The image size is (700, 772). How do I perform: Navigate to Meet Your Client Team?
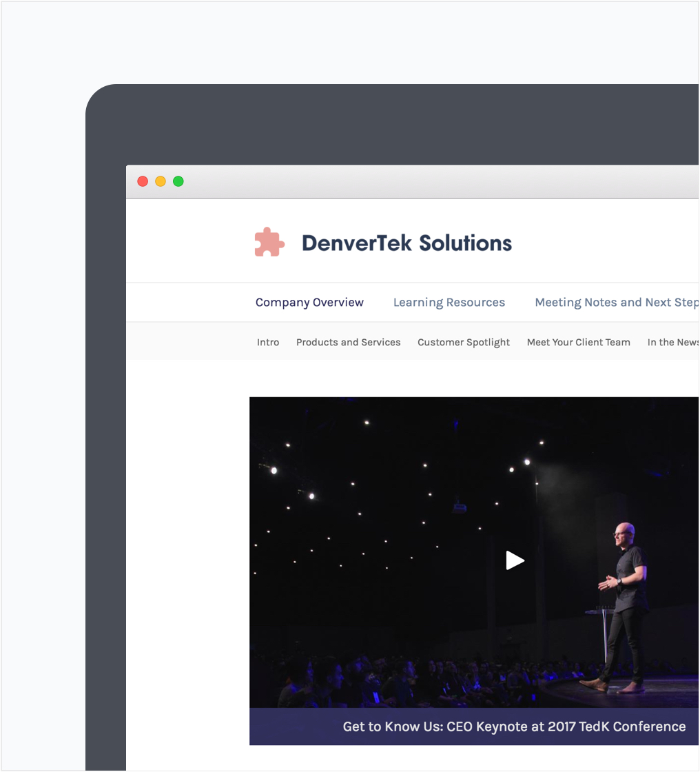(578, 343)
